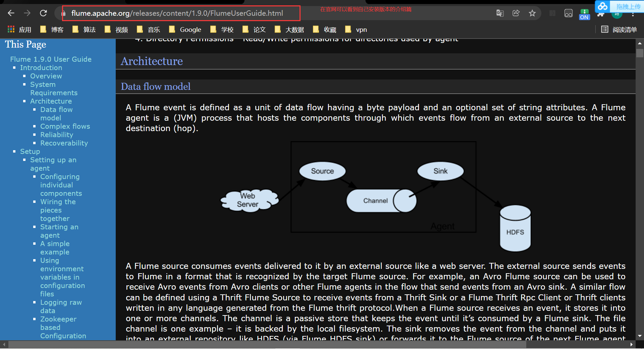Jump to Data flow model sidebar link
The height and width of the screenshot is (349, 644).
coord(56,114)
